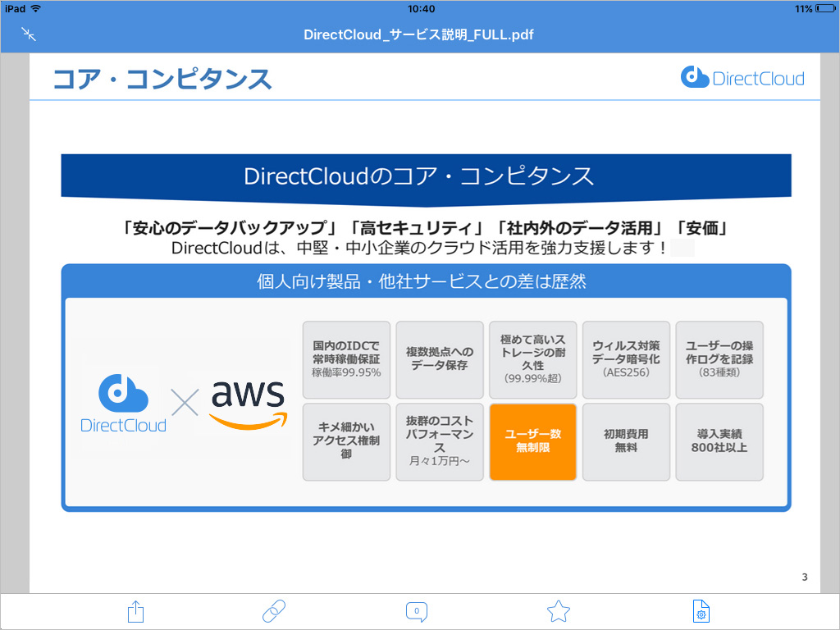Tap the 初期費用無料 tile
This screenshot has width=840, height=630.
(x=626, y=441)
